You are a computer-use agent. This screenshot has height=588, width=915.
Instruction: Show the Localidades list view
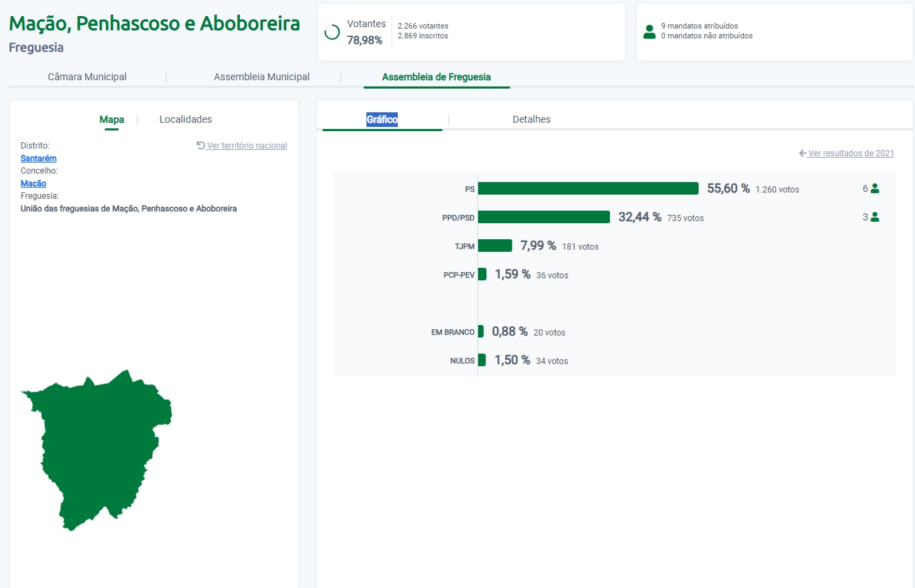(186, 119)
